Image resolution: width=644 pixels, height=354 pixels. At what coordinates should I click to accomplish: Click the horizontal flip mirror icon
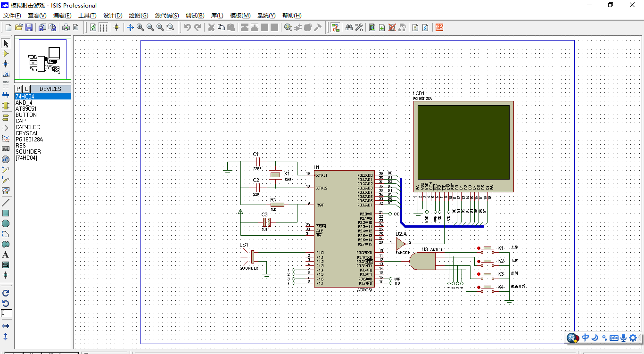[6, 326]
